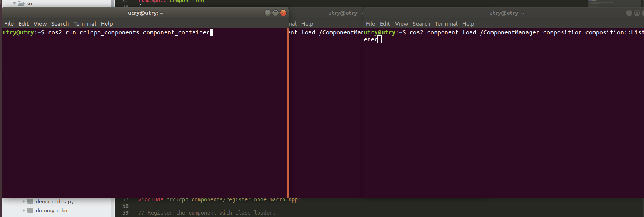Image resolution: width=644 pixels, height=217 pixels.
Task: Open File menu in left terminal window
Action: click(x=9, y=24)
